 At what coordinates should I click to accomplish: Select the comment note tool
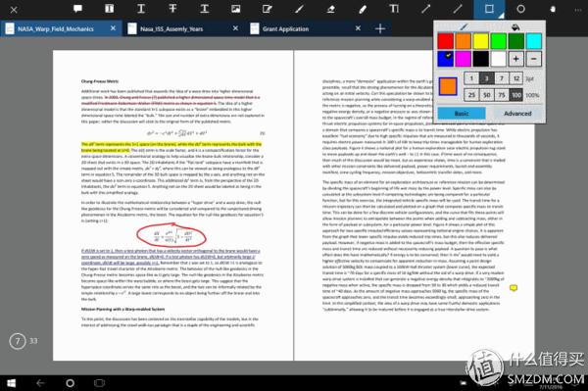(77, 9)
